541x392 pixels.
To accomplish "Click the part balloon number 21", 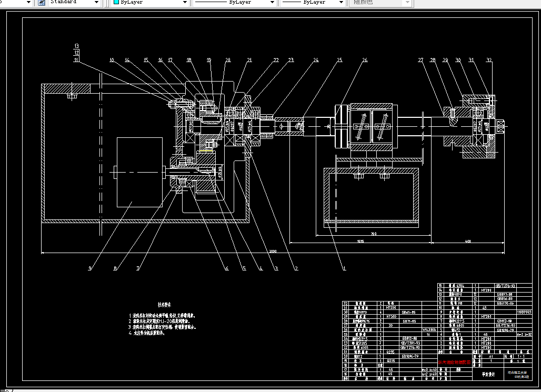I will point(249,59).
